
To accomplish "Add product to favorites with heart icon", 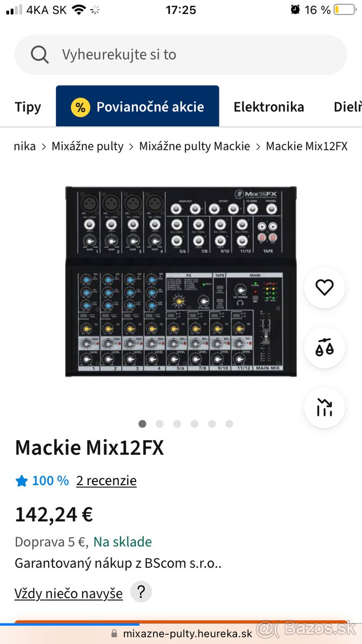I will coord(324,288).
